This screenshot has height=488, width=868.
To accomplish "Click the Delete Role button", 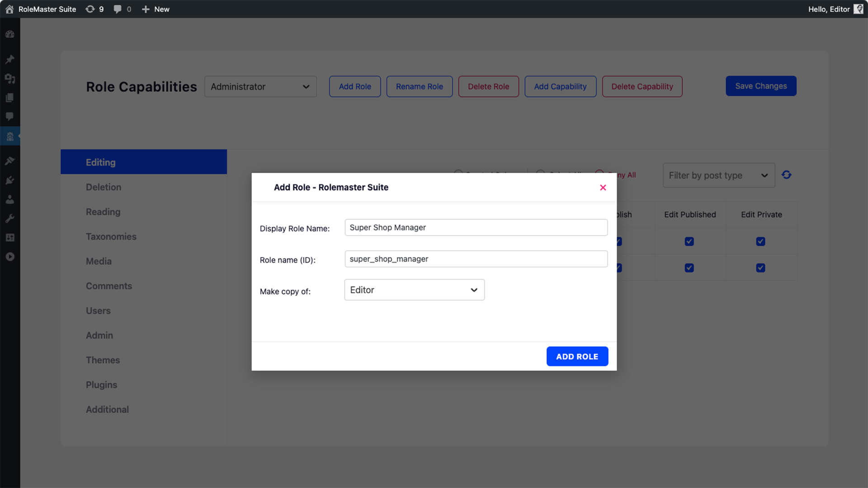I will (x=488, y=86).
